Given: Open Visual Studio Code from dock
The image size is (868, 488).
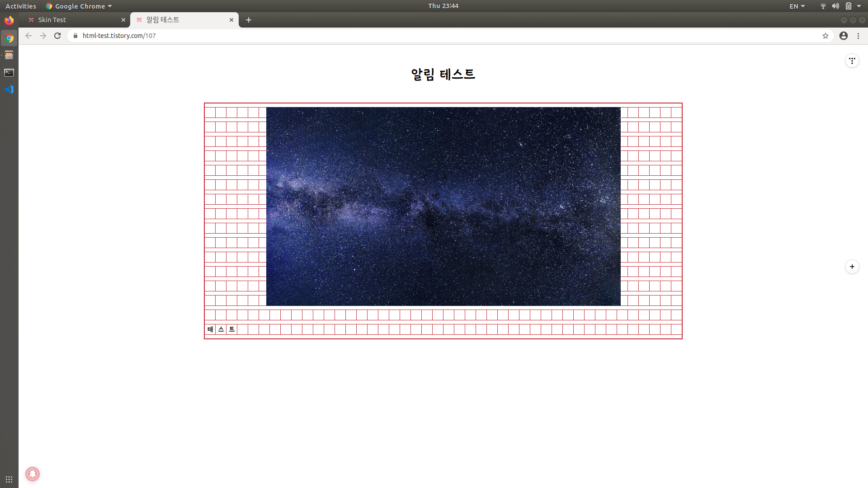Looking at the screenshot, I should point(9,89).
